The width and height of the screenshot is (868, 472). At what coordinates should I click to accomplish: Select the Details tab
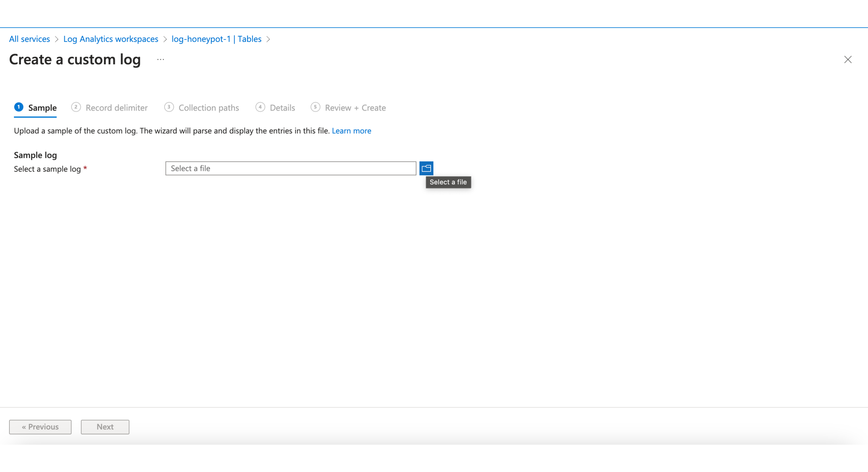coord(282,108)
